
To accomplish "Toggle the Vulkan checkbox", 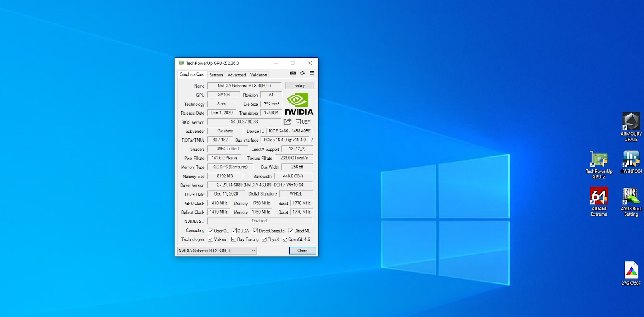I will tap(211, 239).
